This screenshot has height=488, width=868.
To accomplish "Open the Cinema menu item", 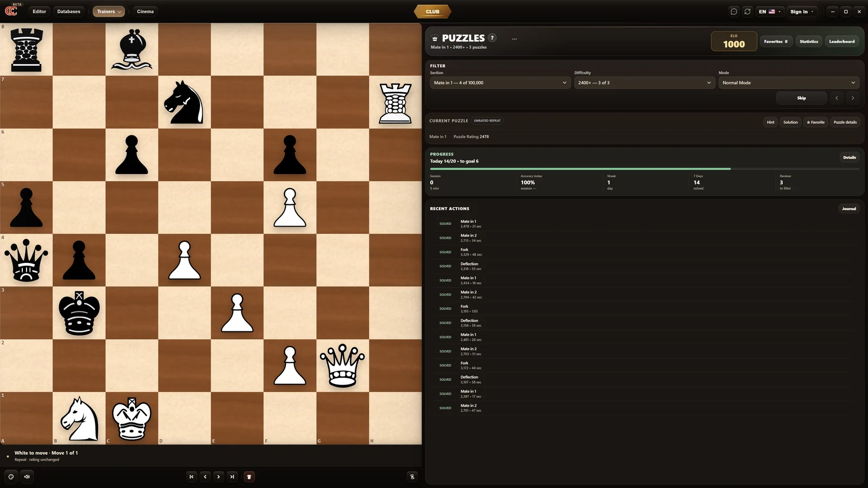I will click(145, 11).
